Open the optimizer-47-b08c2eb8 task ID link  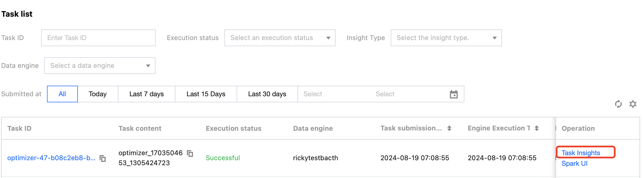(x=51, y=158)
